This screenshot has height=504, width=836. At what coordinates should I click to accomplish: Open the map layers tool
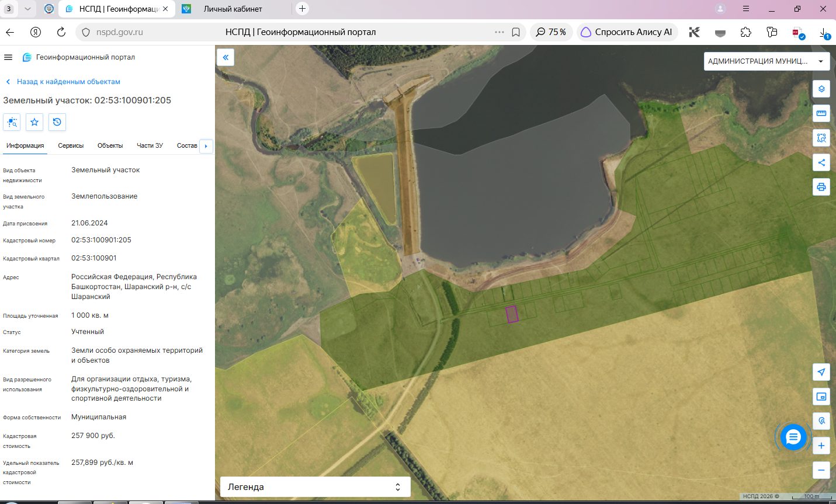(x=821, y=89)
